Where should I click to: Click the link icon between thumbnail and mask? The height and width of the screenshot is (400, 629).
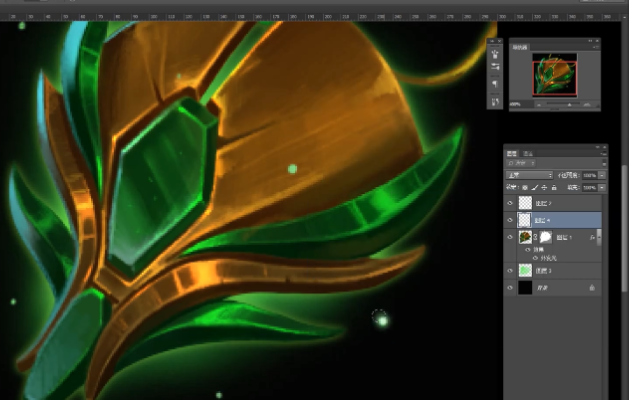point(535,237)
